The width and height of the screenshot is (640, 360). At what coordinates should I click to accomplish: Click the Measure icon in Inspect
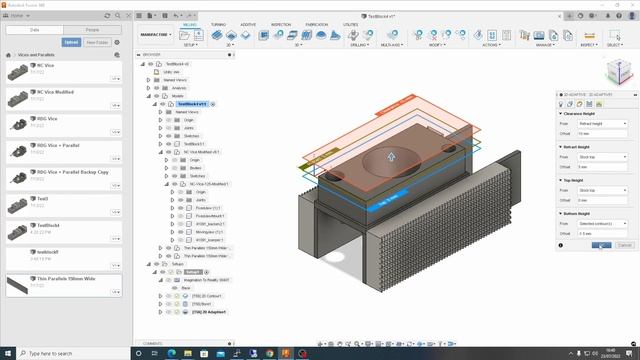coord(589,35)
